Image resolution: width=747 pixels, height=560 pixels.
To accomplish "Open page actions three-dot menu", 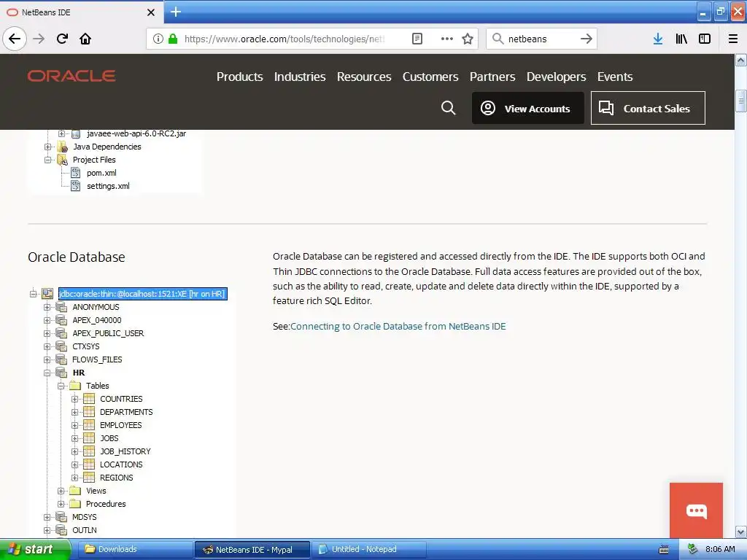I will click(x=446, y=39).
